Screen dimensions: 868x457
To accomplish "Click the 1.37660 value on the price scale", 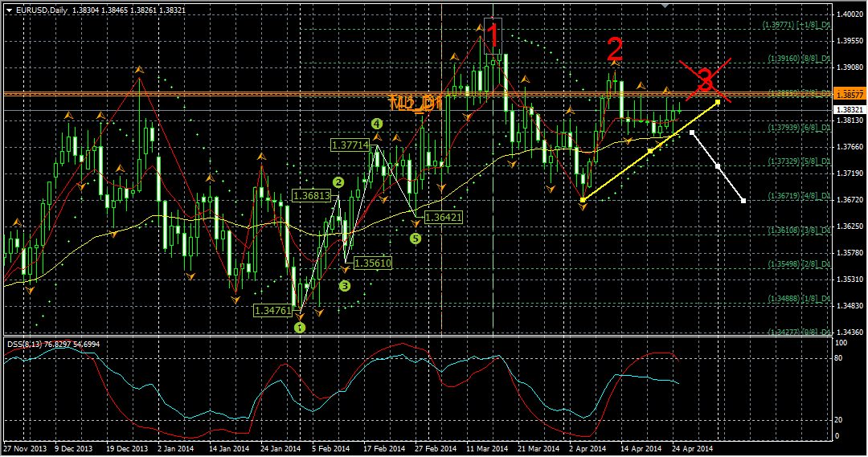I will click(x=850, y=147).
